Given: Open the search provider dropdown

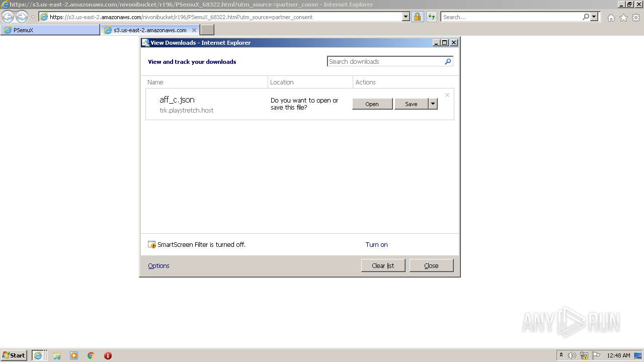Looking at the screenshot, I should coord(594,17).
